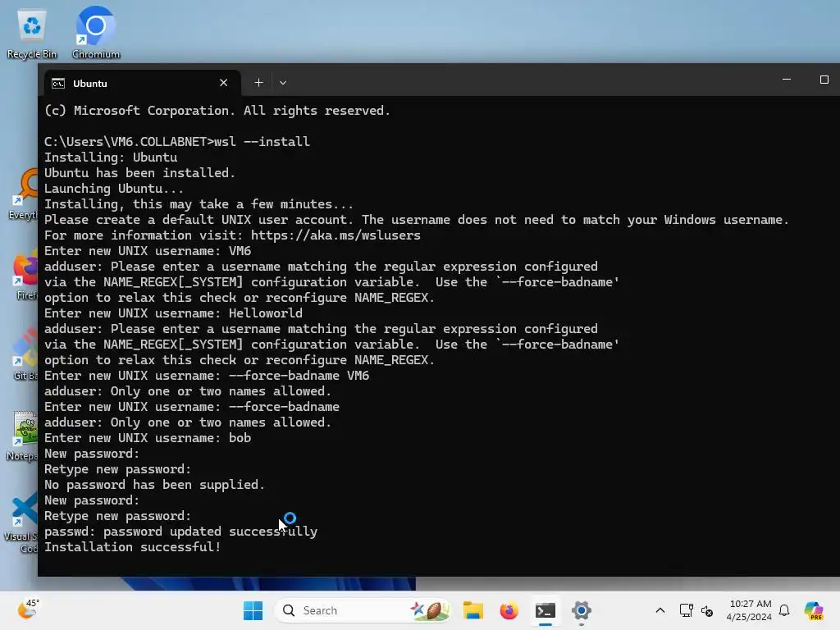
Task: Click the https://aka.ms/wslusers link in terminal
Action: point(336,235)
